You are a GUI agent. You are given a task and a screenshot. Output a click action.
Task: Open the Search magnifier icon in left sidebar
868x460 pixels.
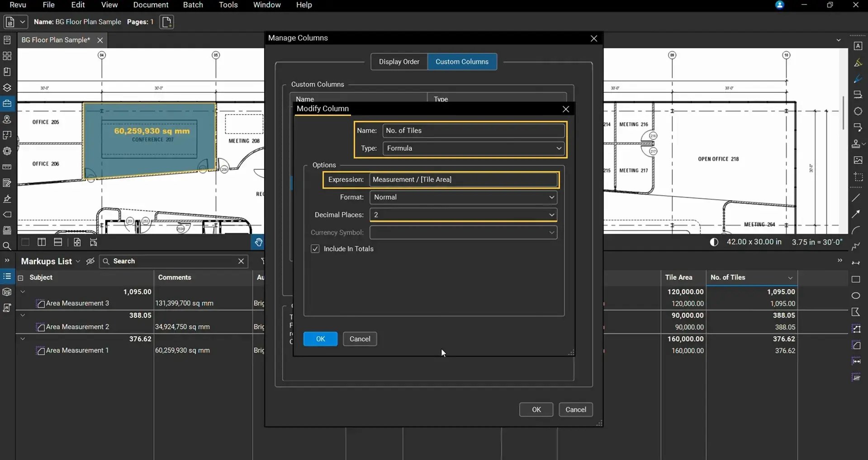pyautogui.click(x=7, y=246)
